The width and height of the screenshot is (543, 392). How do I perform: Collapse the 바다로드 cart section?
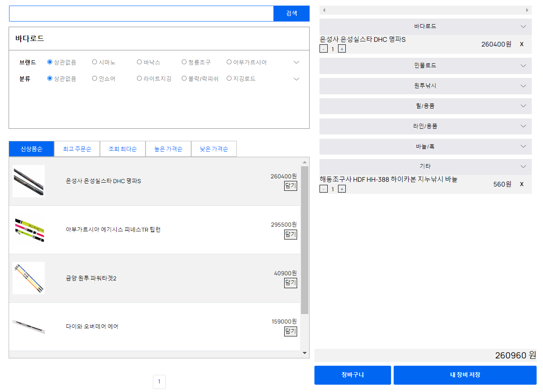tap(425, 26)
